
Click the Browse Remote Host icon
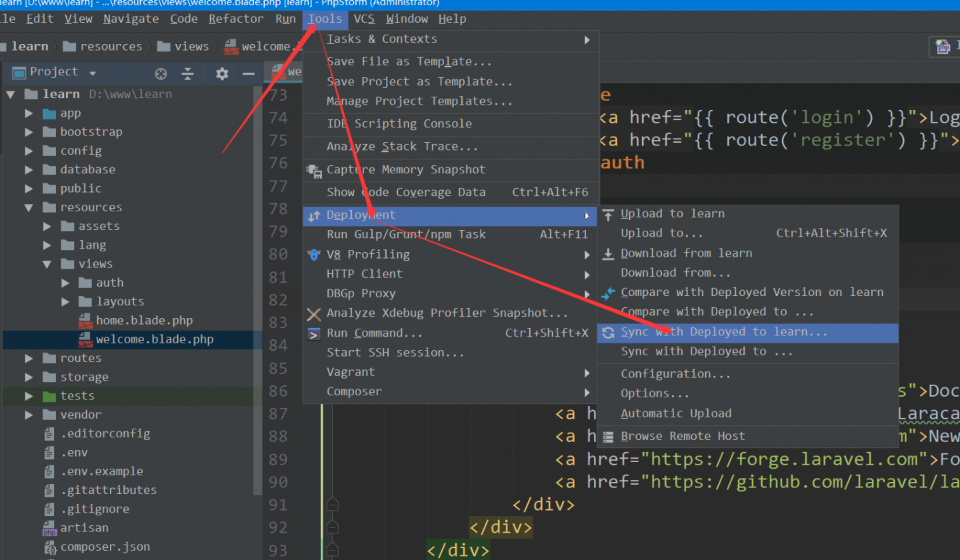608,437
